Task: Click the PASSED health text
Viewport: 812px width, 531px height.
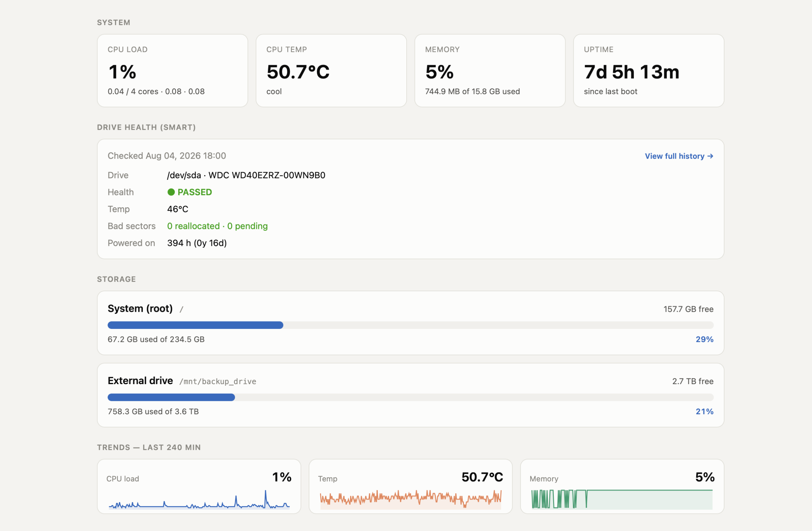Action: pos(194,192)
